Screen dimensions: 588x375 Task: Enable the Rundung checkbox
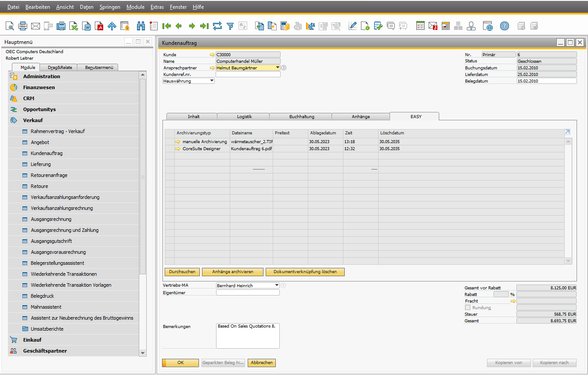pyautogui.click(x=467, y=307)
